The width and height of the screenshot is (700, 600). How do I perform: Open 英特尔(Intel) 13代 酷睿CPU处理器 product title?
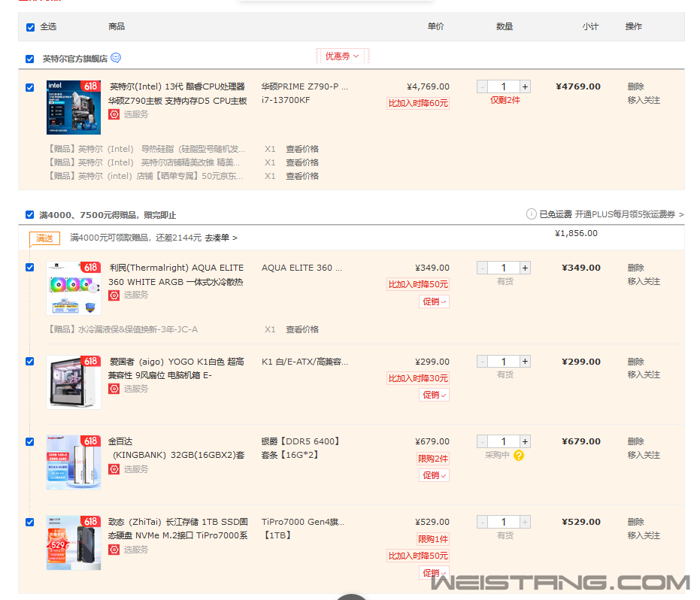177,94
